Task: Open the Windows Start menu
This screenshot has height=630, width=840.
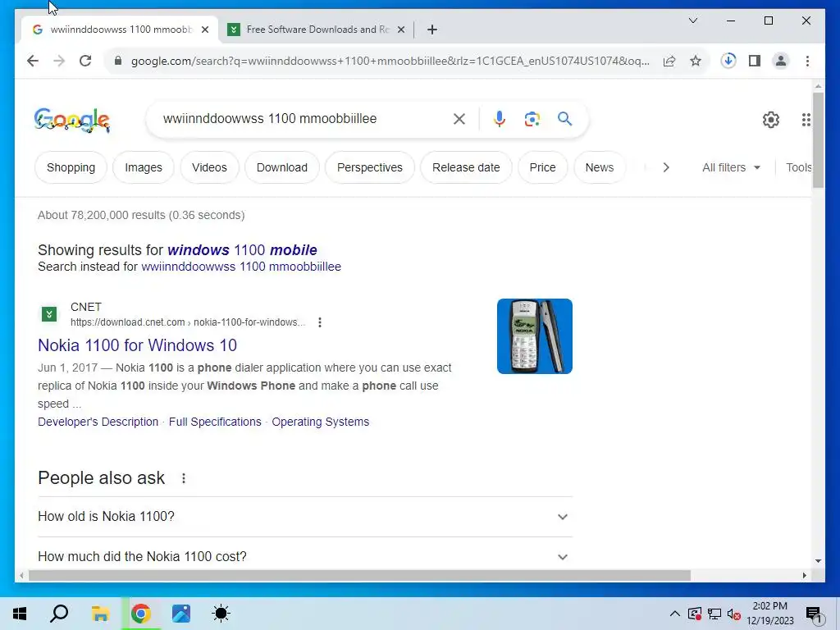Action: pos(20,614)
